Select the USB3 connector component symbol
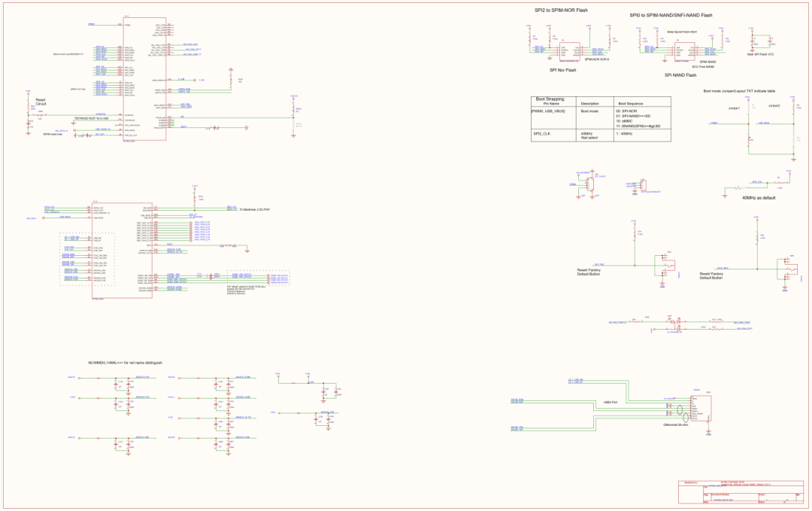Viewport: 812px width, 511px height. [701, 409]
